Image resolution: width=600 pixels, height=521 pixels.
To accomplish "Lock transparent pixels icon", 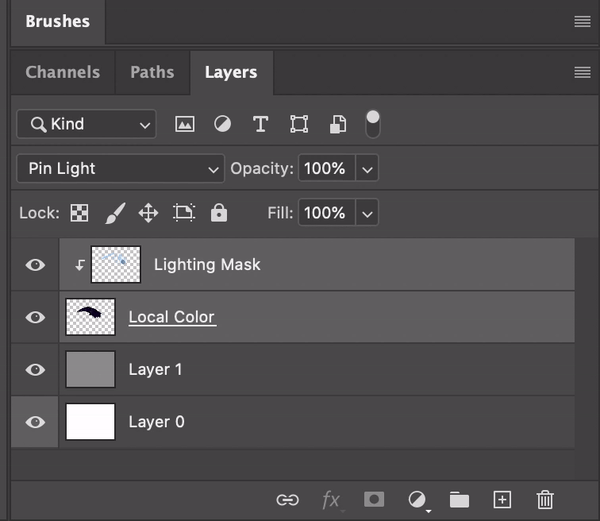I will tap(80, 213).
